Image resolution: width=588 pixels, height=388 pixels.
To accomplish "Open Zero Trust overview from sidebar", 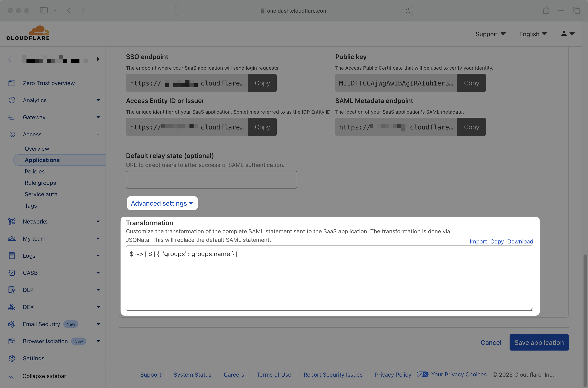I will click(x=48, y=83).
